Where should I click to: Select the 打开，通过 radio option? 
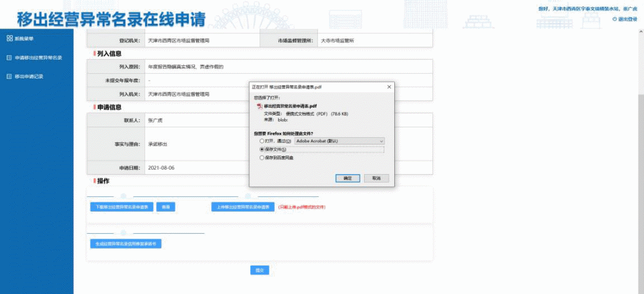pos(262,141)
